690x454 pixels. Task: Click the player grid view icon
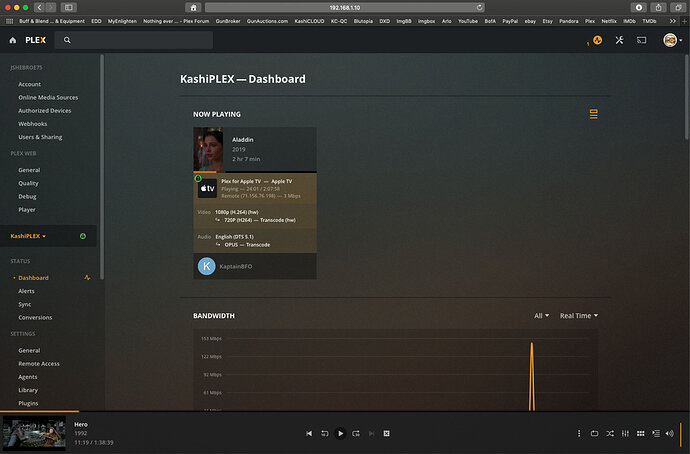click(641, 433)
